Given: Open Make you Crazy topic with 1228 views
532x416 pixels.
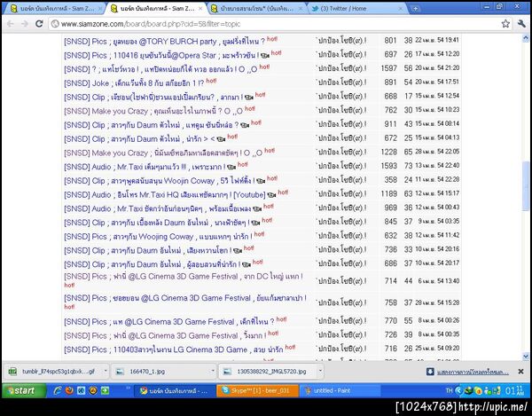Looking at the screenshot, I should 163,153.
